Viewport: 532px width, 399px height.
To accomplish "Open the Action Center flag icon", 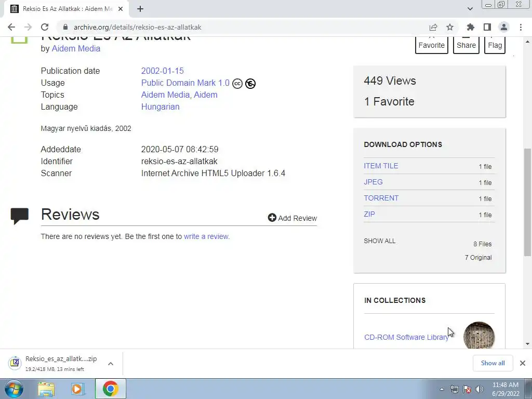I will coord(467,389).
